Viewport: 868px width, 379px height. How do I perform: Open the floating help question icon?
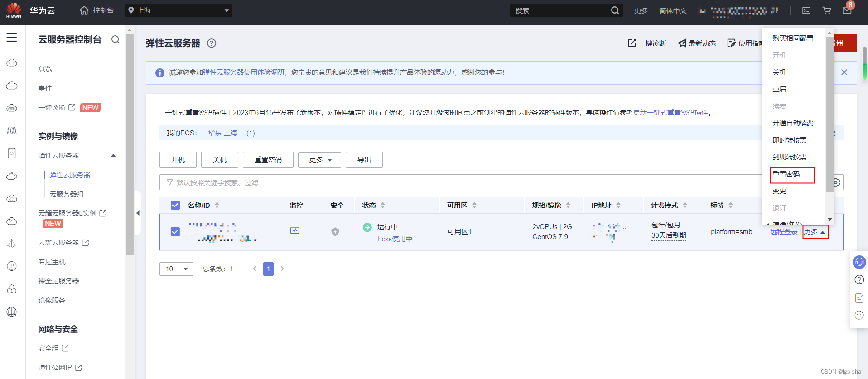(859, 280)
